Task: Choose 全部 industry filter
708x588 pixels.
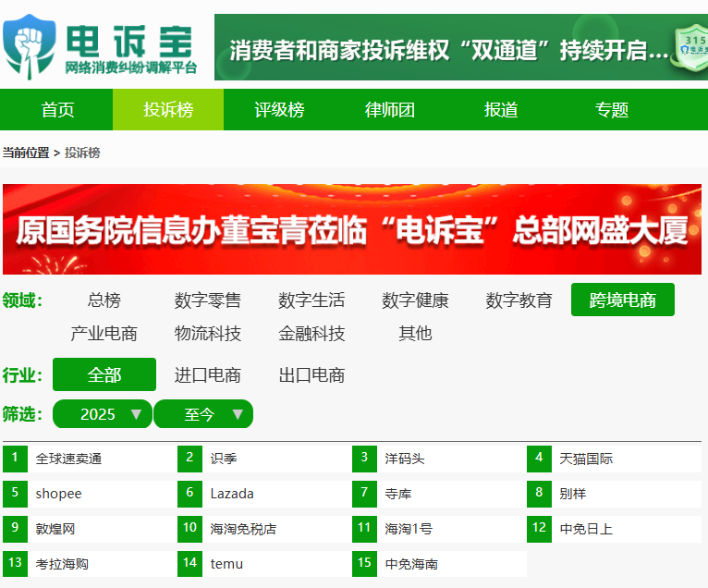Action: pyautogui.click(x=104, y=374)
